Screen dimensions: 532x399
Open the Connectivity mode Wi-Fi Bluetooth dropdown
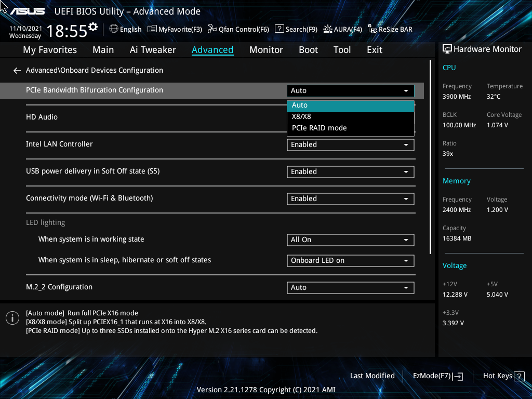pyautogui.click(x=351, y=199)
